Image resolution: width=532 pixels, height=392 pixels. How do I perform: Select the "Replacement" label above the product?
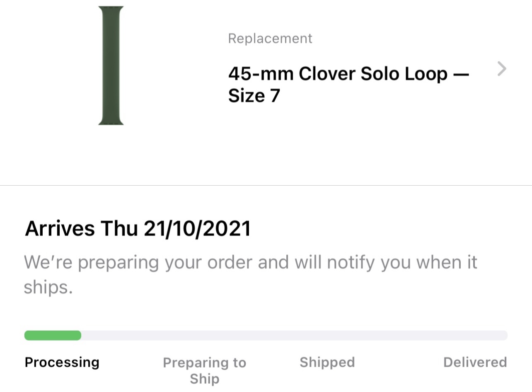coord(270,39)
